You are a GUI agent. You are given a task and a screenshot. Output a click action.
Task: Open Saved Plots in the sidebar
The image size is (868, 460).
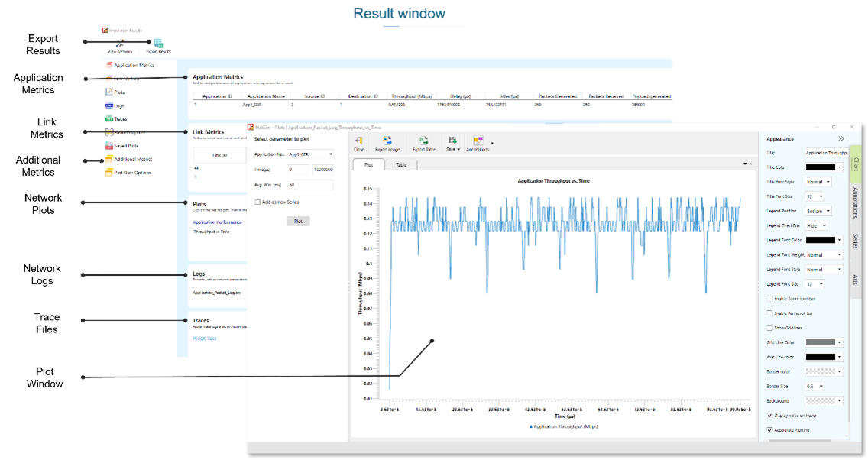click(122, 145)
